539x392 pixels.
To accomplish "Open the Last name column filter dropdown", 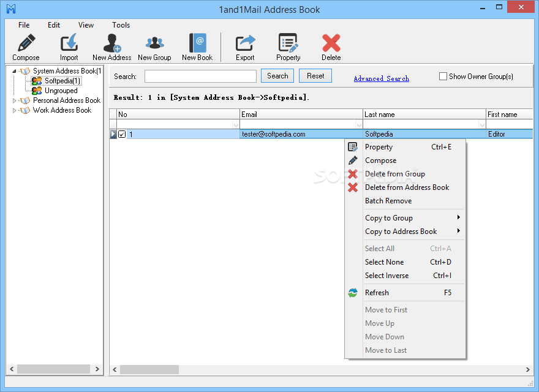I will 482,124.
